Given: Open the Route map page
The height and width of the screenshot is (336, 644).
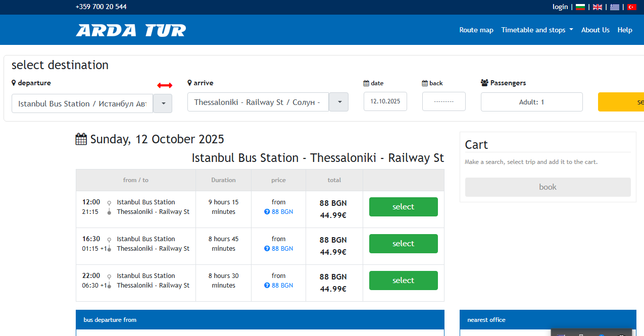Looking at the screenshot, I should (476, 30).
